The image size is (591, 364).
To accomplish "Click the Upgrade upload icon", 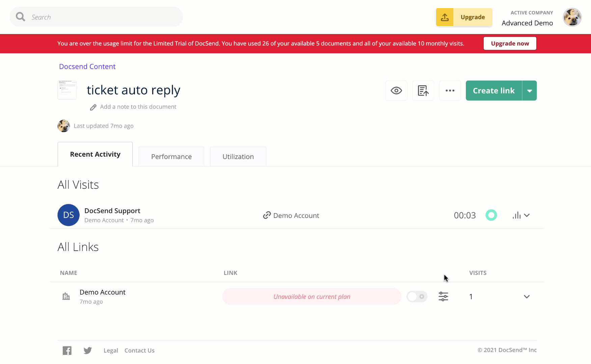I will tap(445, 17).
